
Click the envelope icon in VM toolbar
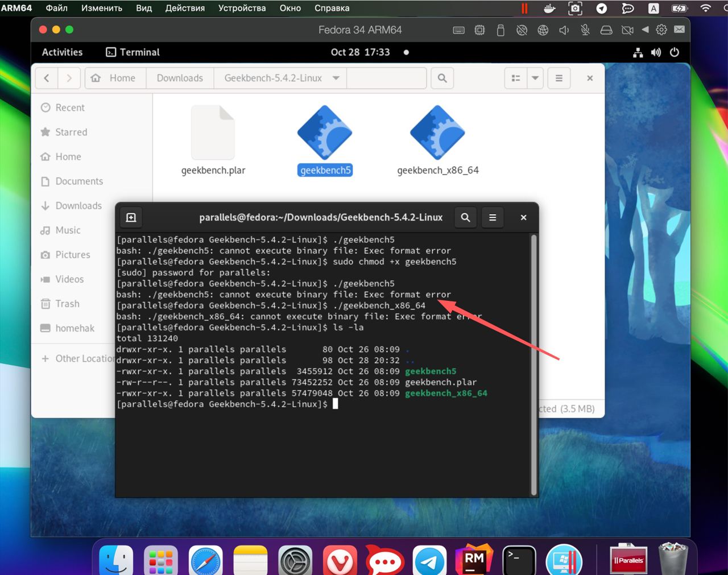pos(679,30)
